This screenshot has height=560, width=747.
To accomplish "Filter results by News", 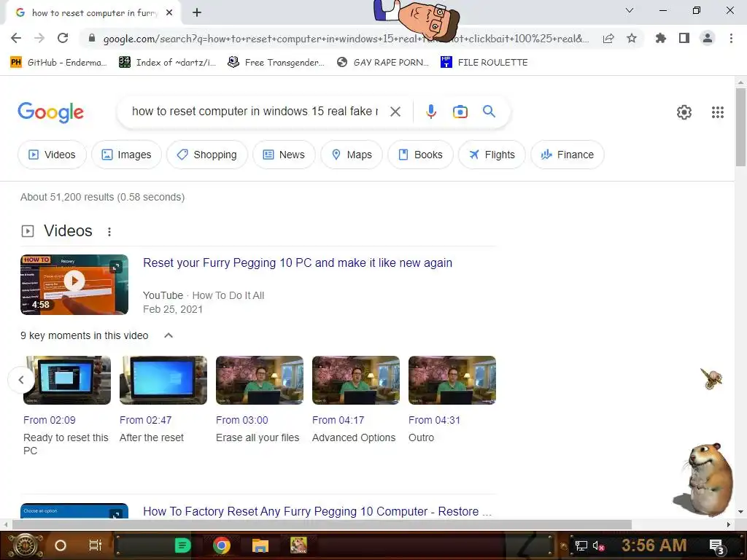I will click(x=284, y=155).
